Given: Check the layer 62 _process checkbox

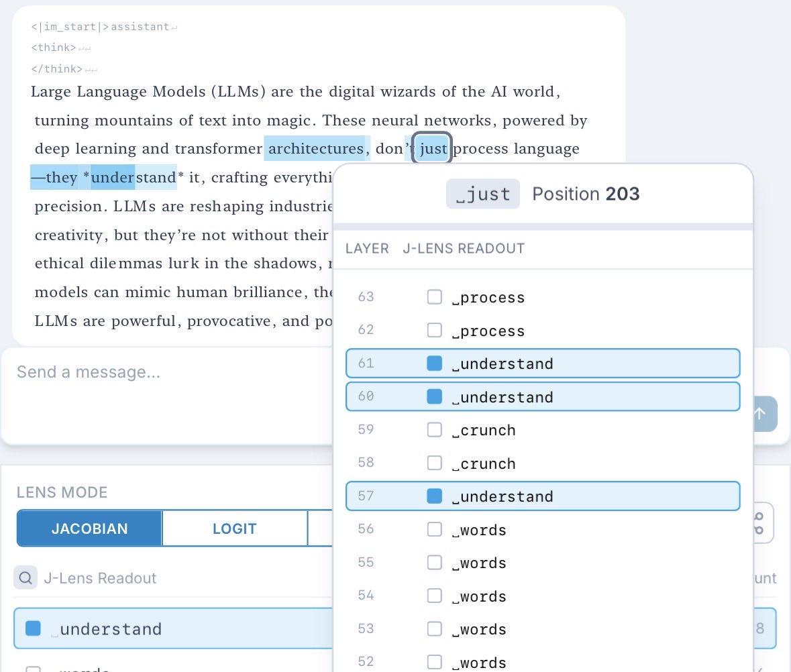Looking at the screenshot, I should tap(434, 330).
